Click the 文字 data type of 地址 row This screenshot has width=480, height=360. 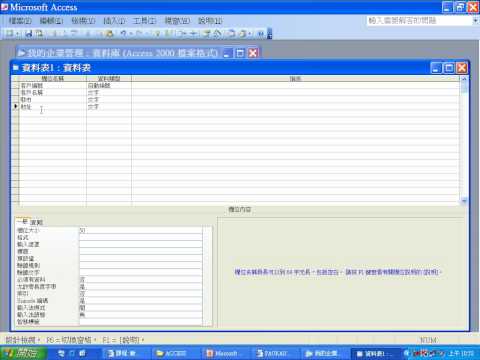click(109, 107)
